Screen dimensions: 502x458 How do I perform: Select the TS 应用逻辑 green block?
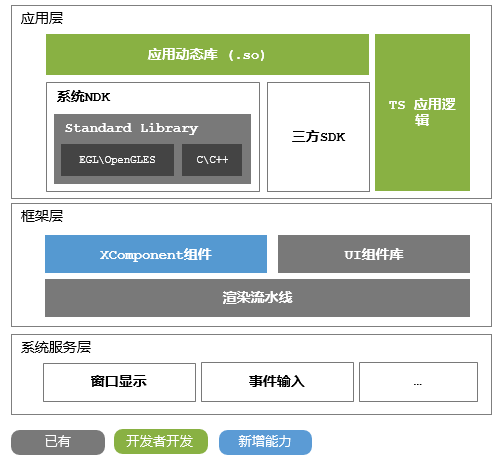[422, 112]
